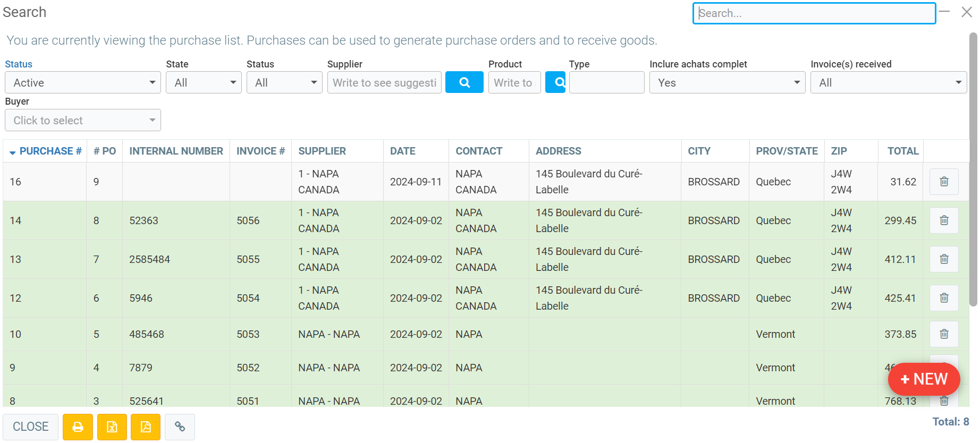
Task: Open the Buyer selection dropdown
Action: click(83, 121)
